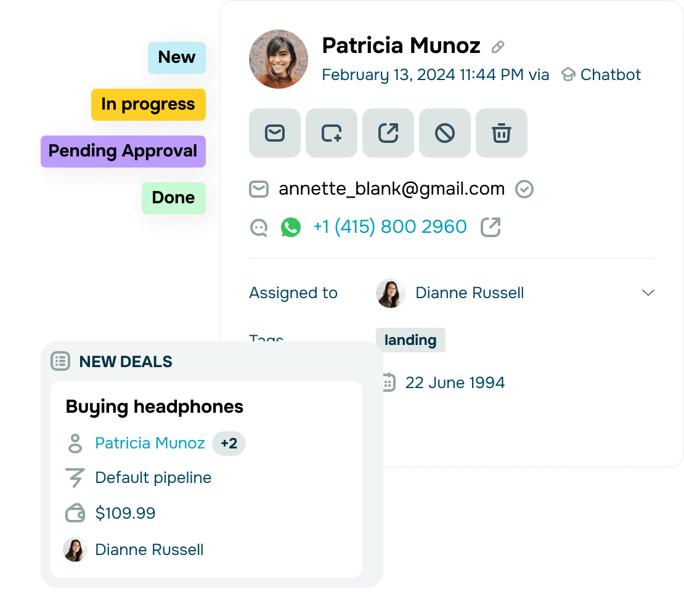Click the NEW DEALS column header
Image resolution: width=684 pixels, height=616 pixels.
tap(126, 362)
